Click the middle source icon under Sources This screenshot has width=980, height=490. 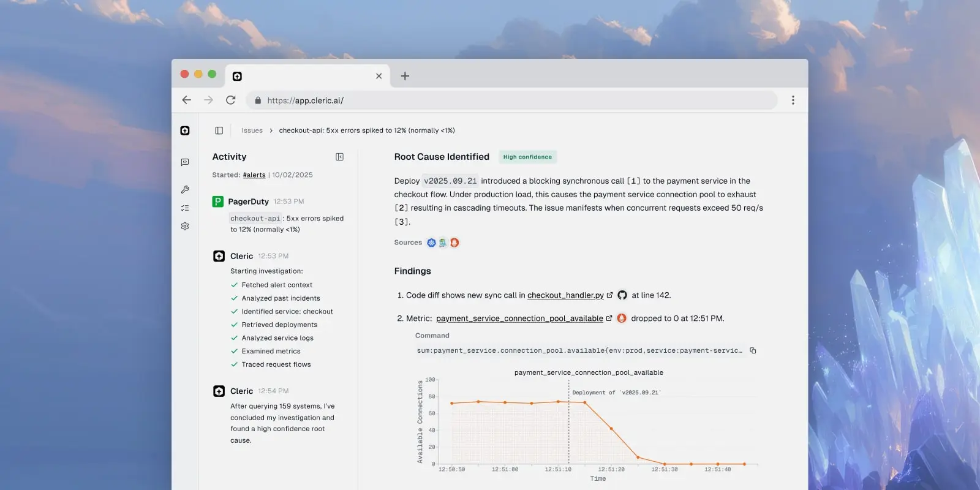(x=442, y=243)
